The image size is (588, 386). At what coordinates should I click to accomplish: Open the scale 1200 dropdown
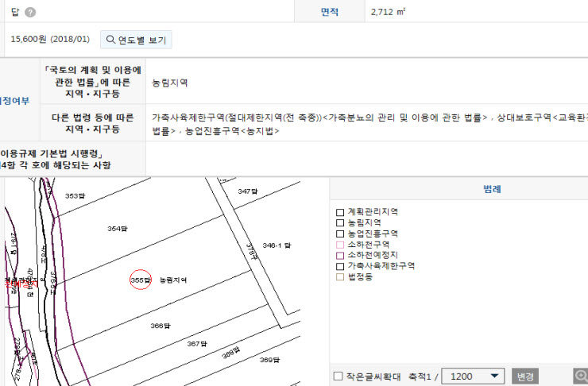(x=474, y=376)
